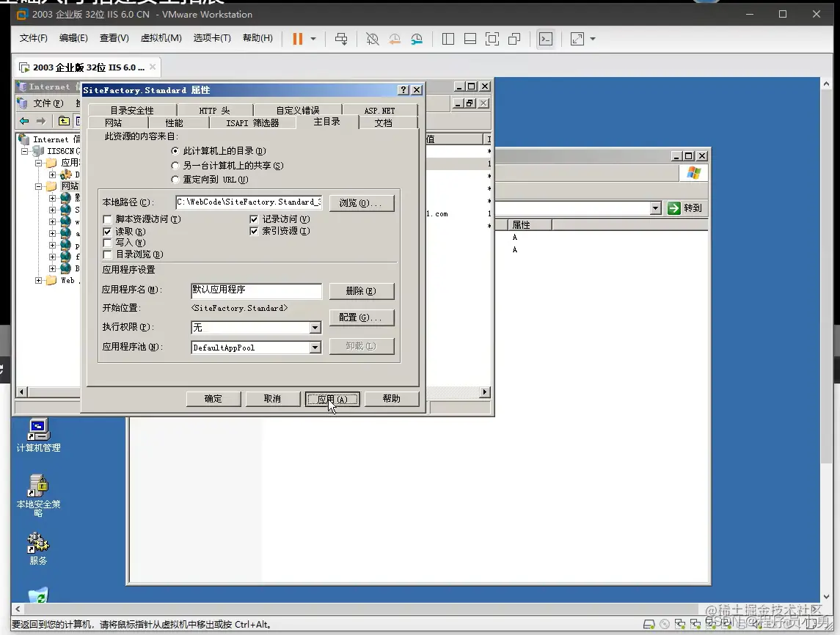Click the 确定 button
Image resolution: width=840 pixels, height=635 pixels.
click(213, 399)
